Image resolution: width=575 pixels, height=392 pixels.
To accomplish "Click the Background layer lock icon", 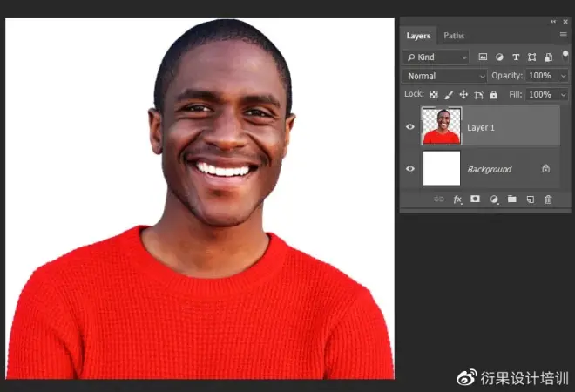I will (x=545, y=169).
